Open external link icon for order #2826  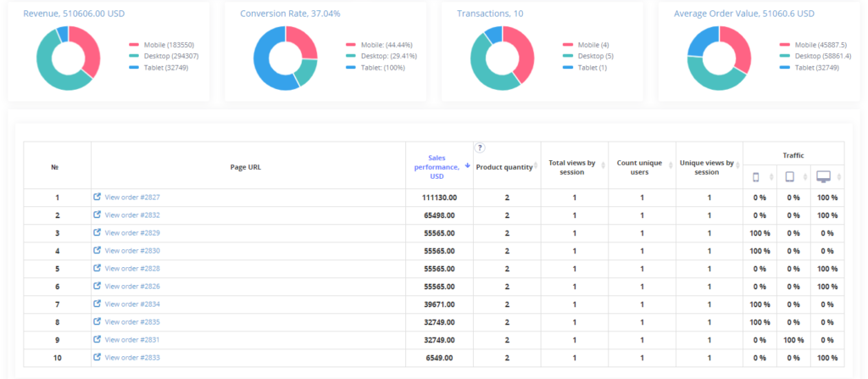click(x=97, y=286)
